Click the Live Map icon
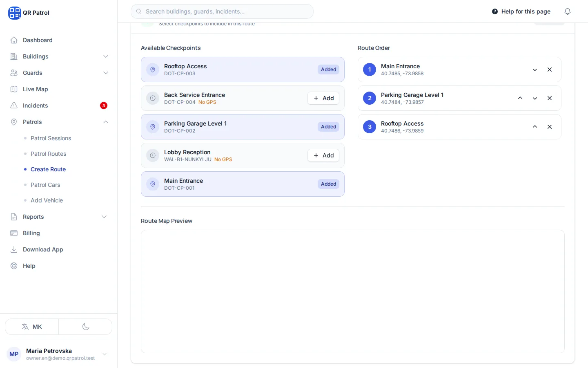The height and width of the screenshot is (368, 588). point(14,89)
